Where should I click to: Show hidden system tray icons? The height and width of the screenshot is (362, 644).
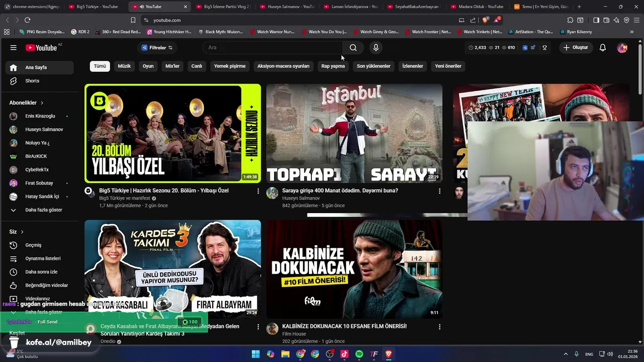click(x=565, y=354)
